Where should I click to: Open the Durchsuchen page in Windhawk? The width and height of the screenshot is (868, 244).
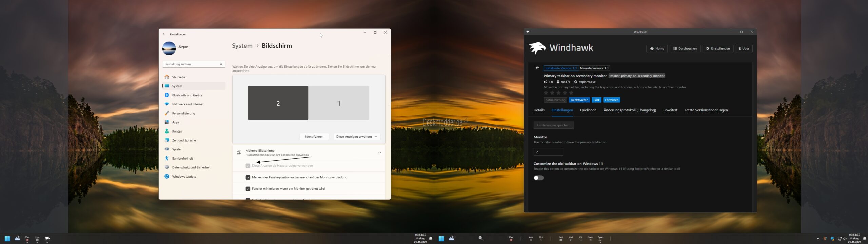tap(685, 48)
